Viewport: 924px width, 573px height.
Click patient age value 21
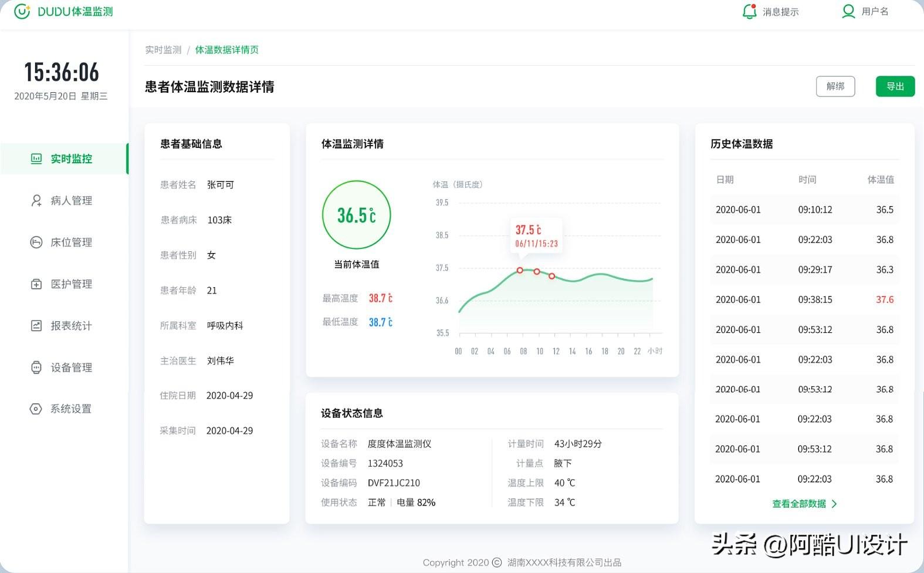pos(212,291)
